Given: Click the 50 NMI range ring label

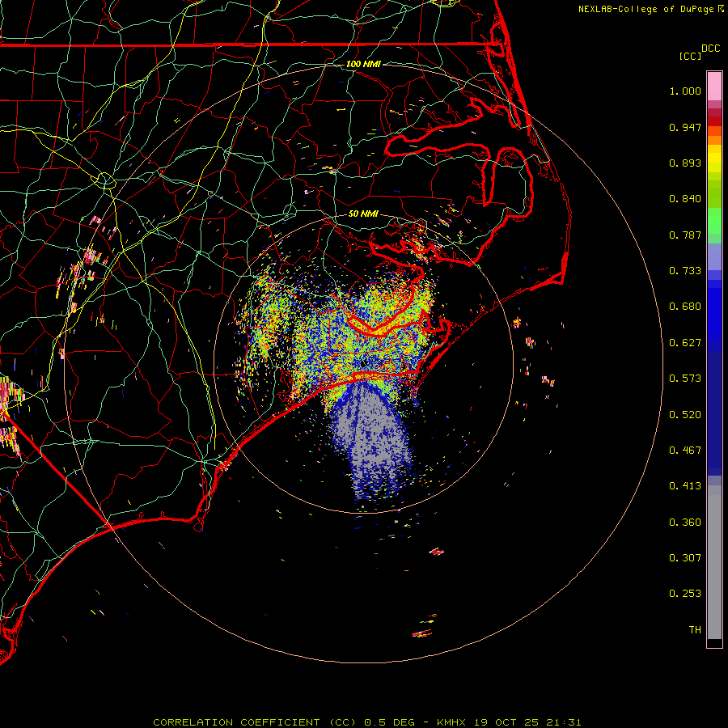Looking at the screenshot, I should tap(363, 214).
